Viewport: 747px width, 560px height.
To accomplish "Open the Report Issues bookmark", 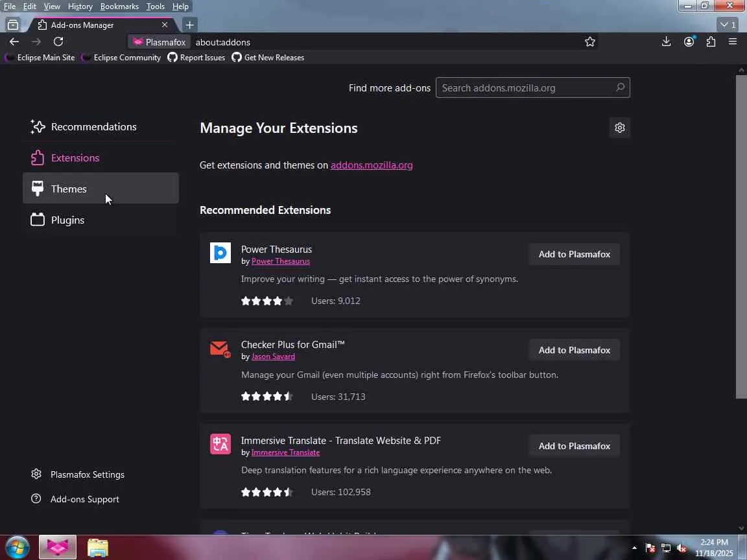I will coord(196,58).
